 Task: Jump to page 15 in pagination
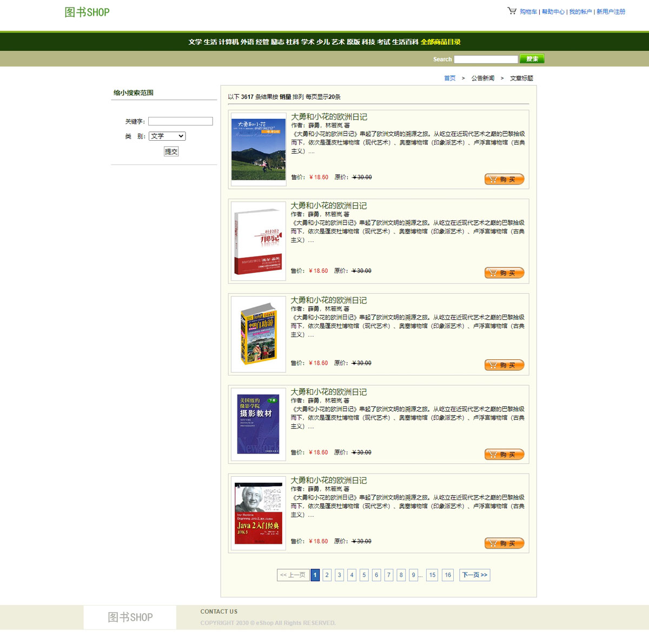[432, 575]
